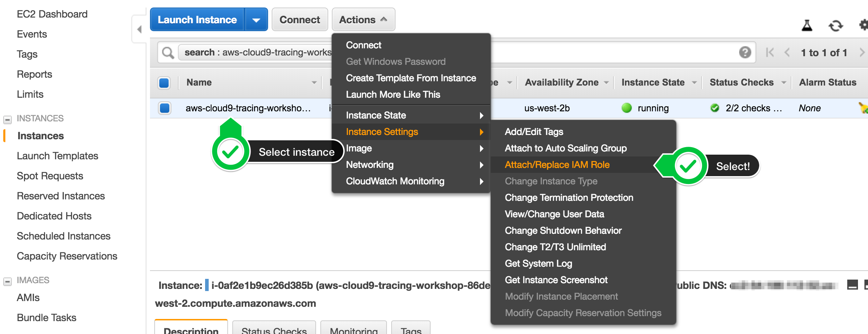Collapse the left navigation pane arrow

[139, 29]
